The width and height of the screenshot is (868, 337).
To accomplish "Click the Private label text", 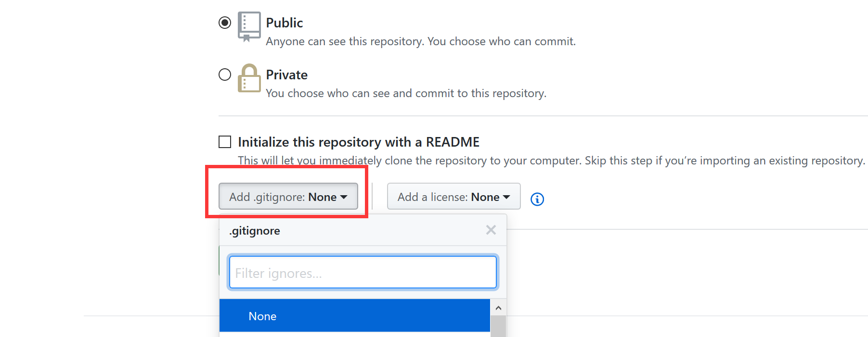I will pos(287,75).
